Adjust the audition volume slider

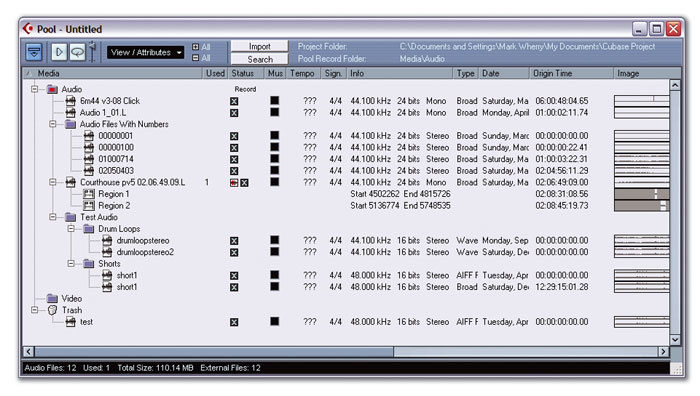(x=92, y=51)
